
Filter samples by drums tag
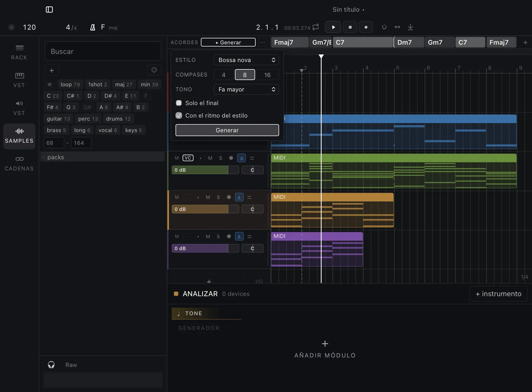118,119
